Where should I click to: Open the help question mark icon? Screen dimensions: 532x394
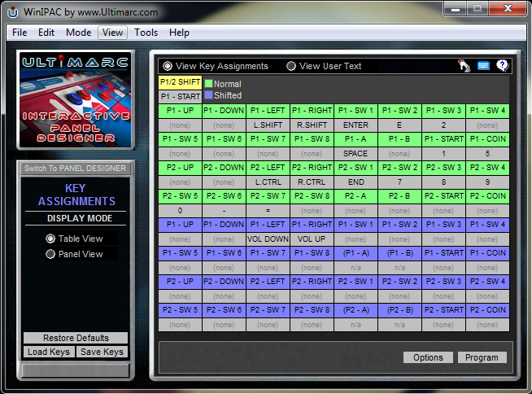click(502, 66)
